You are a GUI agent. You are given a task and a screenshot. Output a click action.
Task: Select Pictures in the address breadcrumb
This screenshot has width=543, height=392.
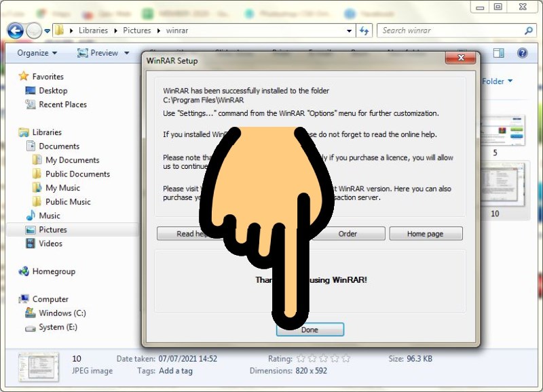click(x=137, y=31)
